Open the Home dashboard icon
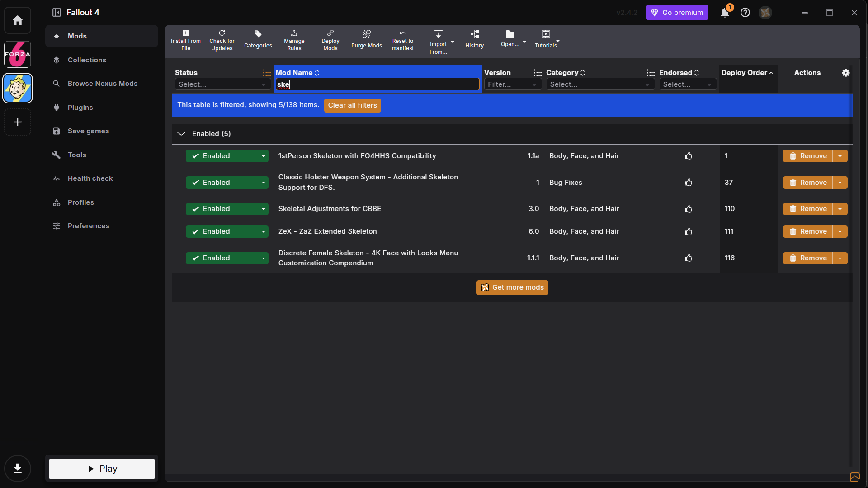 pos(18,20)
